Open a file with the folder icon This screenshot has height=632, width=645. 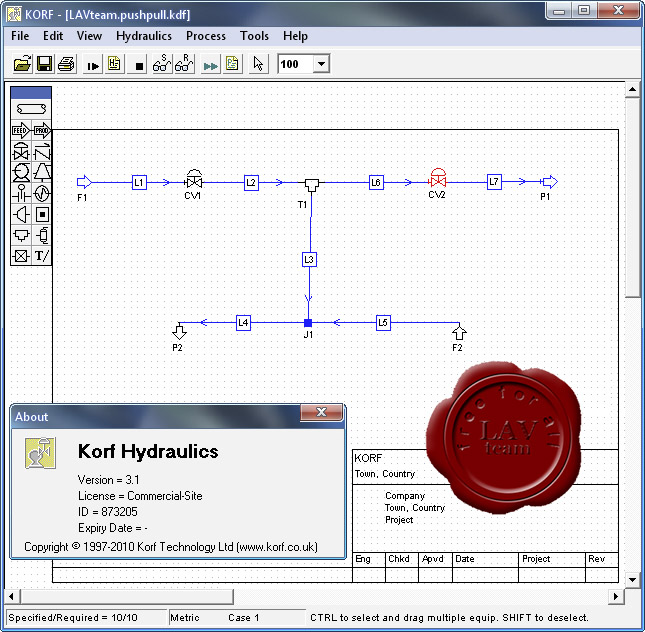pyautogui.click(x=22, y=64)
